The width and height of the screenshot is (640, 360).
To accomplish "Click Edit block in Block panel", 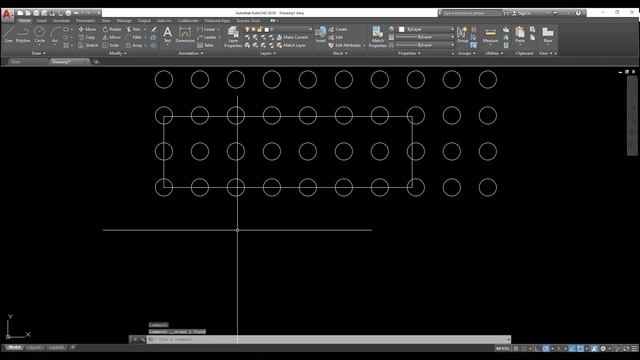I will pos(336,37).
